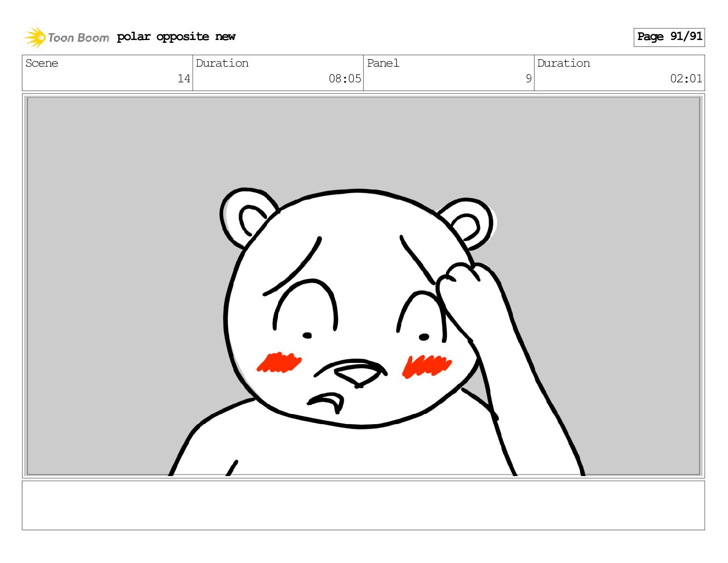Click the panel number 9
Screen dimensions: 728x563
pyautogui.click(x=529, y=79)
